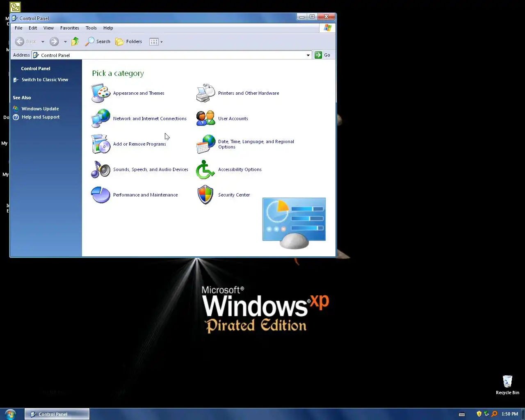525x420 pixels.
Task: Select the Recycle Bin desktop icon
Action: (x=507, y=385)
